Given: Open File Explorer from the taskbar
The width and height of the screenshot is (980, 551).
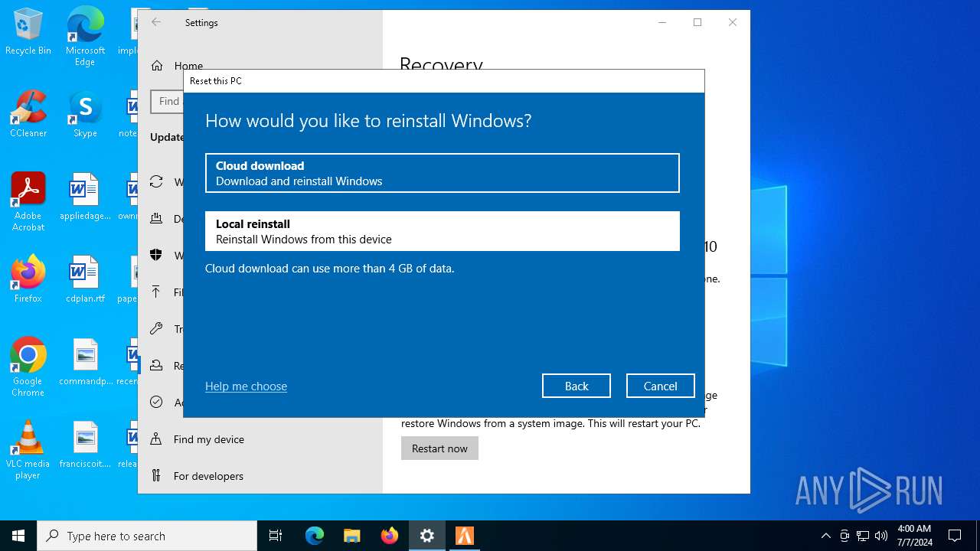Looking at the screenshot, I should point(351,536).
